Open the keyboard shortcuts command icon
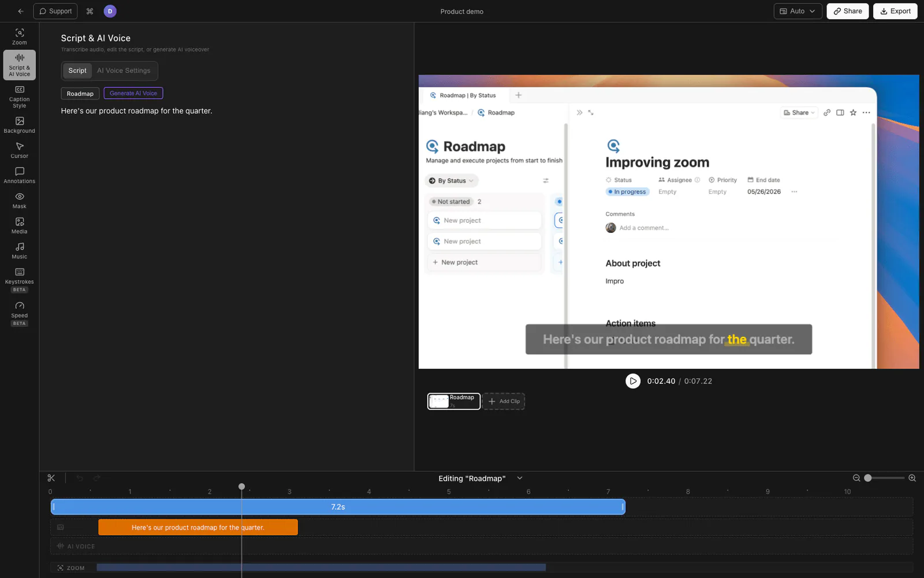The image size is (924, 578). pos(90,11)
